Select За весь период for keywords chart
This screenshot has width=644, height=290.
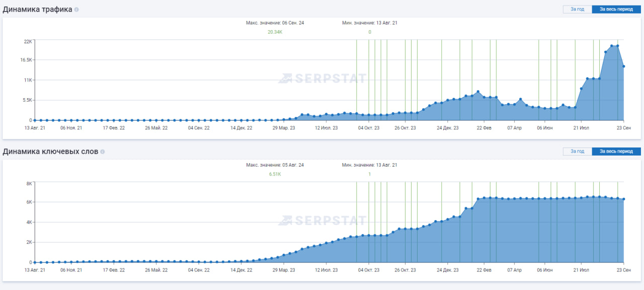[x=616, y=151]
